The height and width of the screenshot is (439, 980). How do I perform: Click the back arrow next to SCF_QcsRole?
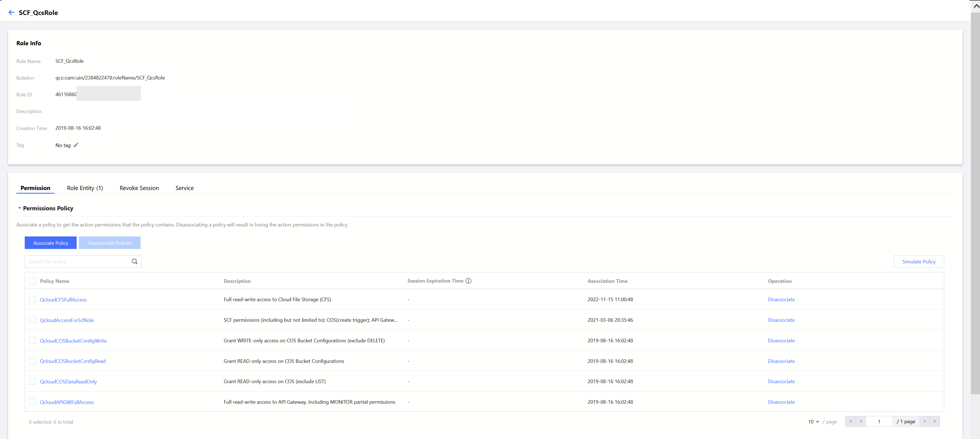(11, 13)
